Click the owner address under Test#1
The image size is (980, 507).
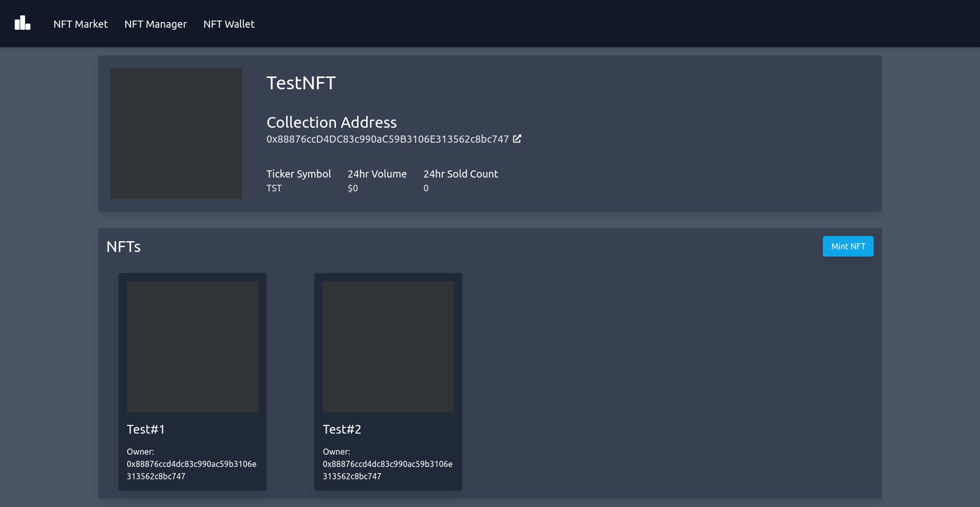click(x=192, y=470)
